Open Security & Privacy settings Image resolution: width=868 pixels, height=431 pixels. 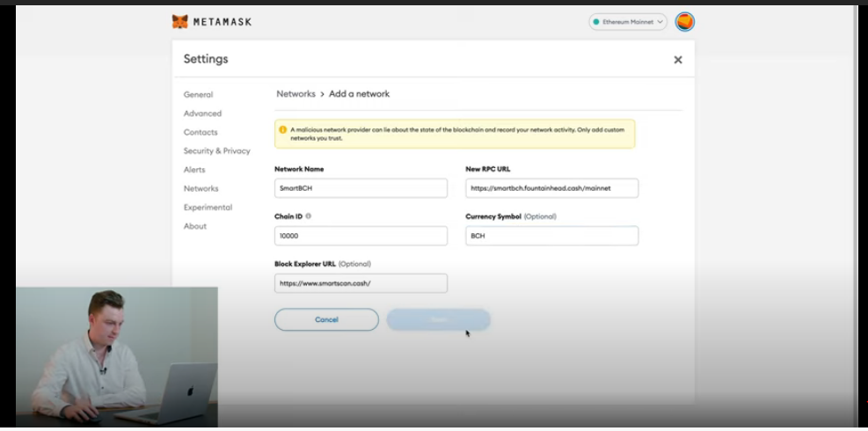coord(217,150)
